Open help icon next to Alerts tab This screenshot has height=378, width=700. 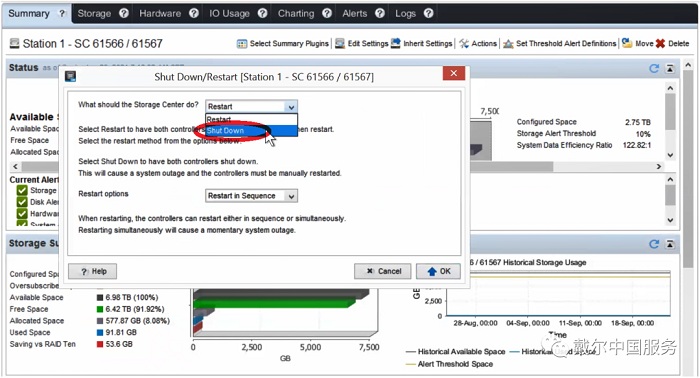(379, 13)
